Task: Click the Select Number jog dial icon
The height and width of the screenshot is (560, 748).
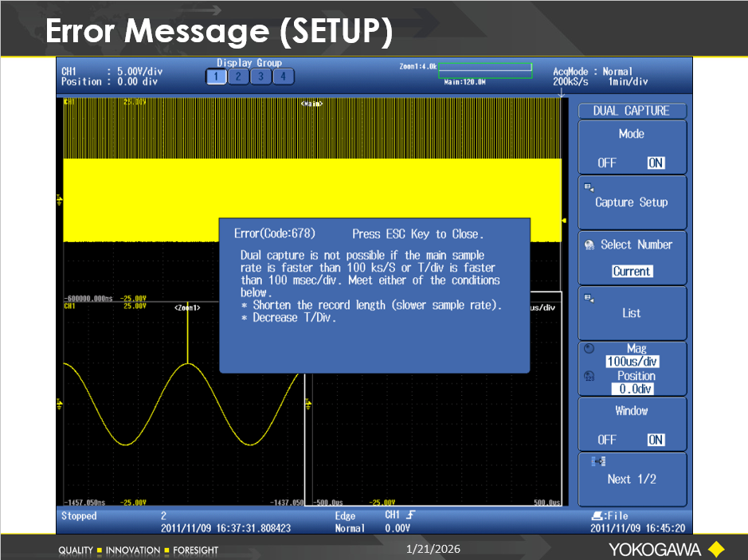Action: point(589,245)
